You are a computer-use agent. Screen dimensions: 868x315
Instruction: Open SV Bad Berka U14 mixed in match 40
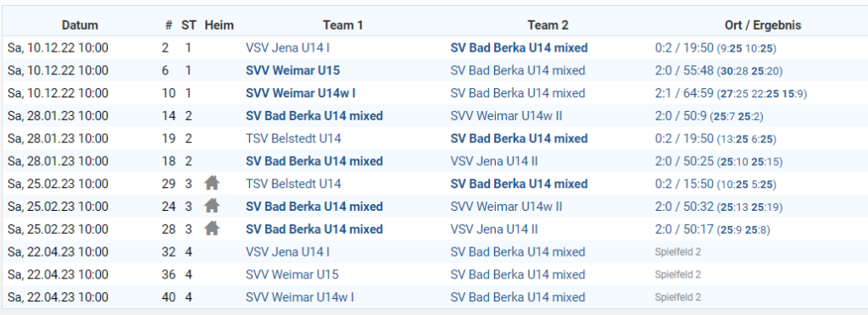[518, 297]
